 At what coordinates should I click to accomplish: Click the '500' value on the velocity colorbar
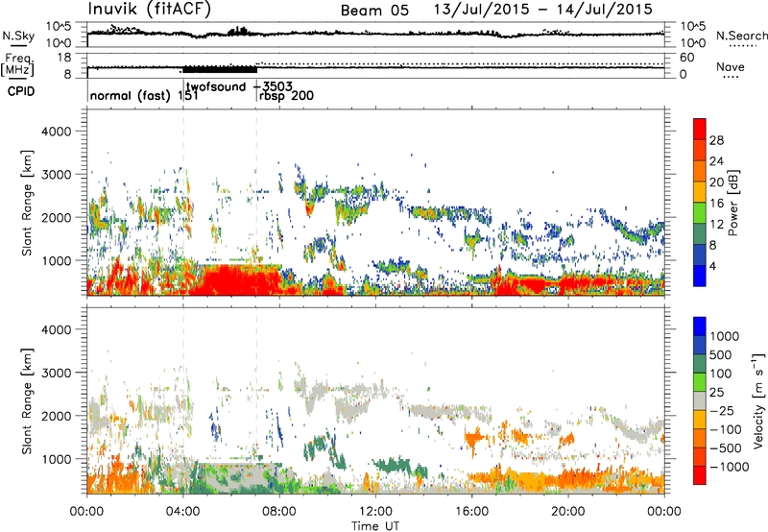click(721, 354)
